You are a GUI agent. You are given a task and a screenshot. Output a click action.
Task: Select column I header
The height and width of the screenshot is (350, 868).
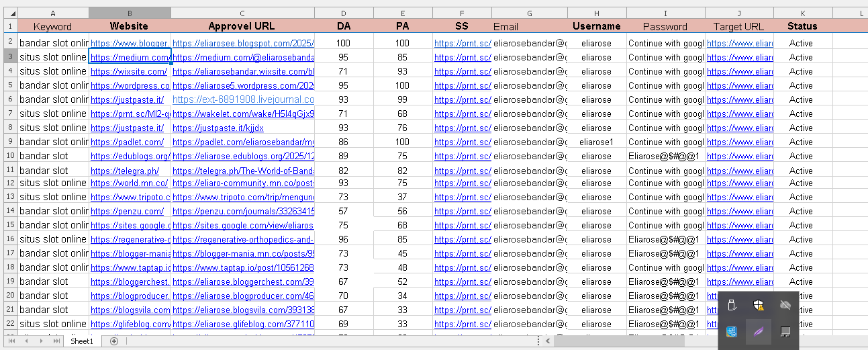[666, 13]
